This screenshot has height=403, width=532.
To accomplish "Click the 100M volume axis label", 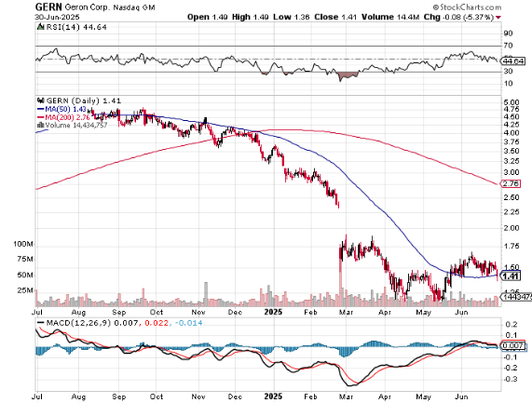I will 23,244.
